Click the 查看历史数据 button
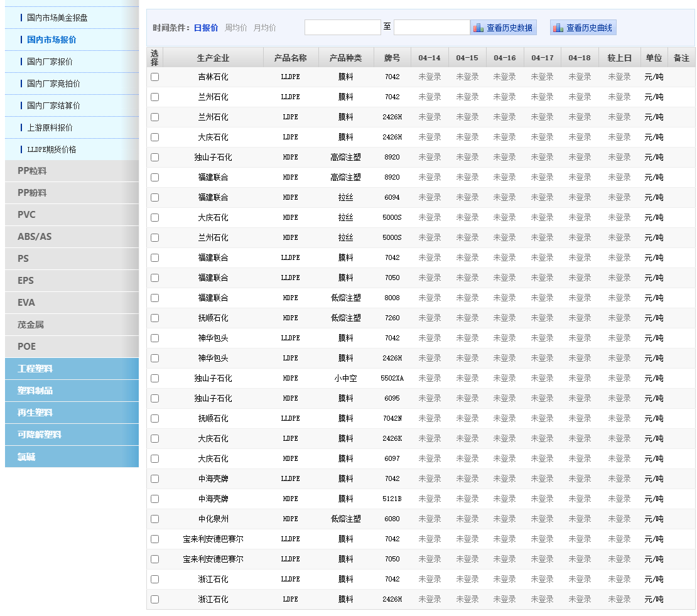This screenshot has height=616, width=697. (x=509, y=28)
